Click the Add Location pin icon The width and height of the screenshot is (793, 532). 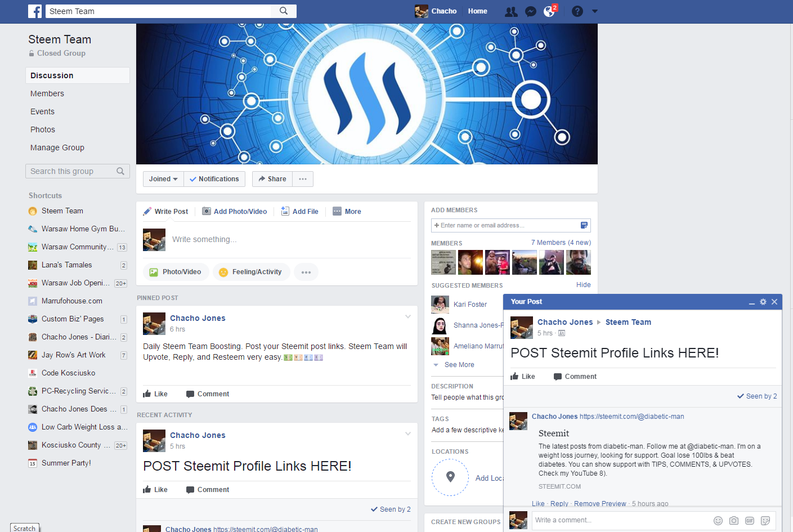[x=450, y=477]
